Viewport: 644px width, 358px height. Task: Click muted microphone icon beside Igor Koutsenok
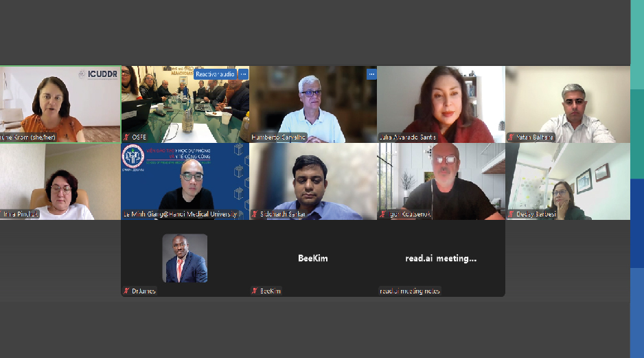point(383,214)
